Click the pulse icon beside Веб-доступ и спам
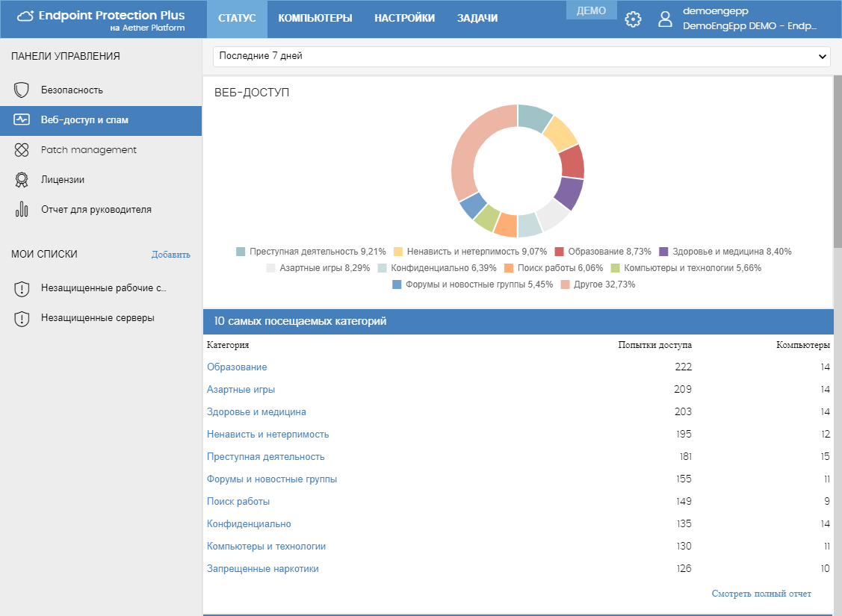The image size is (842, 616). [22, 119]
